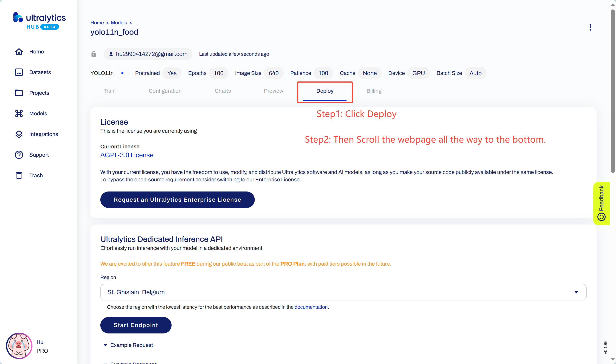Click the YOLO11n blue dot indicator
Image resolution: width=616 pixels, height=364 pixels.
122,73
